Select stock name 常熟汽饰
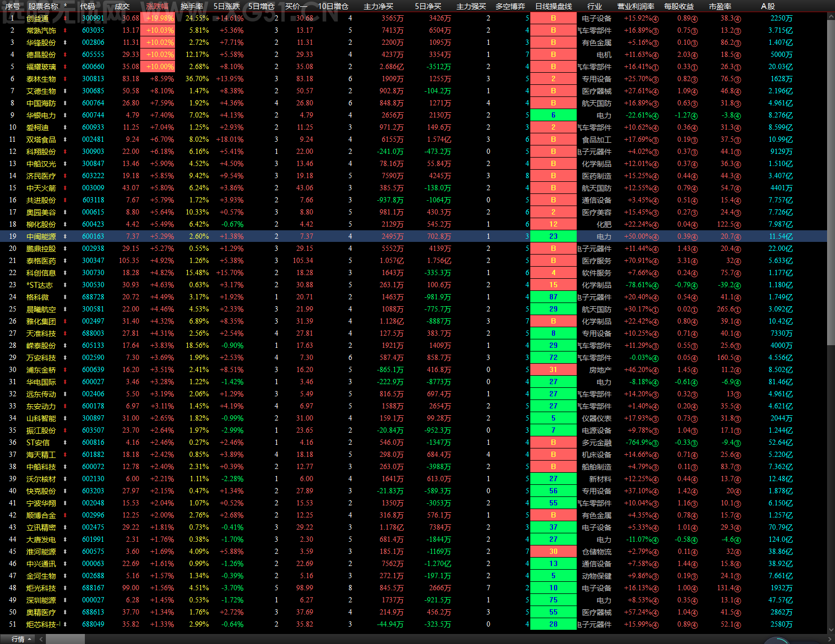835x644 pixels. 41,31
